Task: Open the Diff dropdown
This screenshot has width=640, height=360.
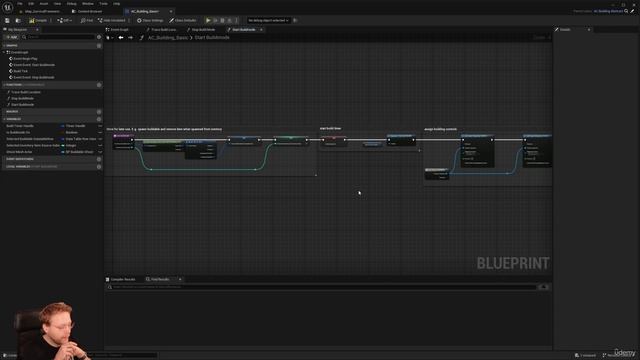Action: 64,20
